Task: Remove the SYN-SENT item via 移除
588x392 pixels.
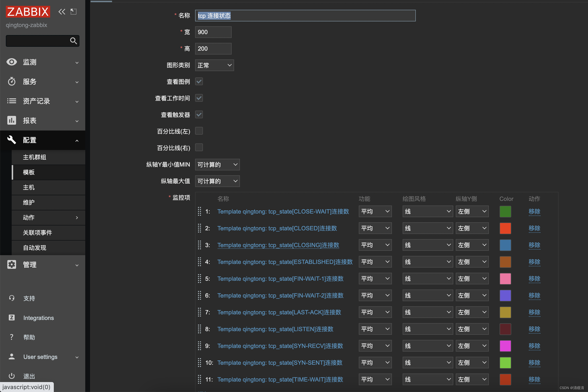Action: (534, 363)
